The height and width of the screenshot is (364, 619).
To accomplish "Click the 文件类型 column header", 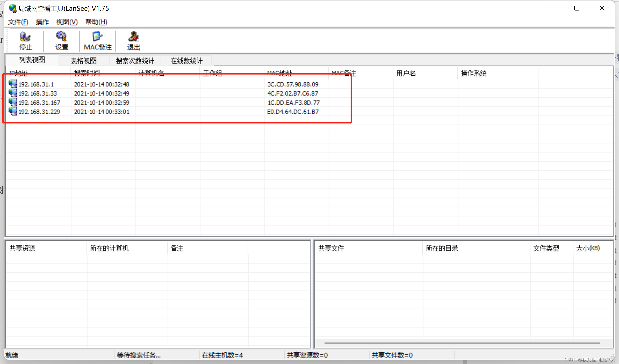I will (552, 248).
